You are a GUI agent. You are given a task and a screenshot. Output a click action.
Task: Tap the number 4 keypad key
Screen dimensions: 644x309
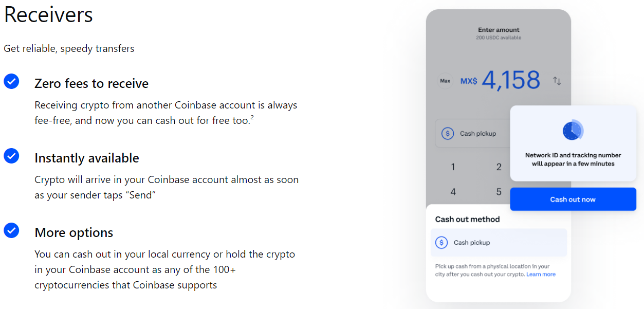coord(453,192)
